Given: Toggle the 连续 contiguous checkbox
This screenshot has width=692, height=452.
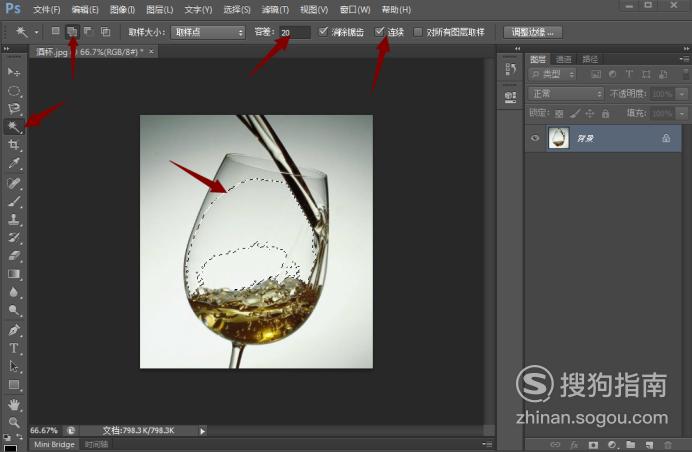Looking at the screenshot, I should (379, 31).
